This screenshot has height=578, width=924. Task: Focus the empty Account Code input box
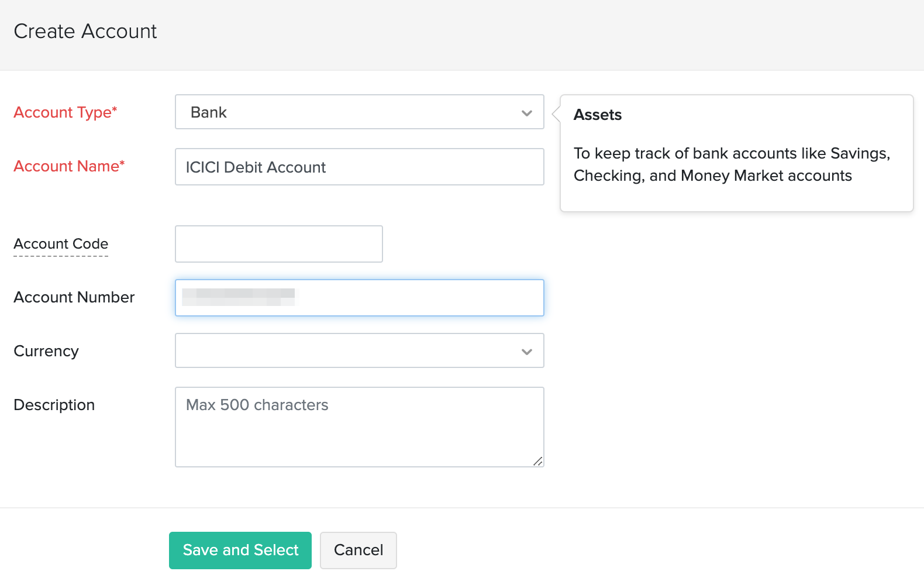pyautogui.click(x=278, y=244)
